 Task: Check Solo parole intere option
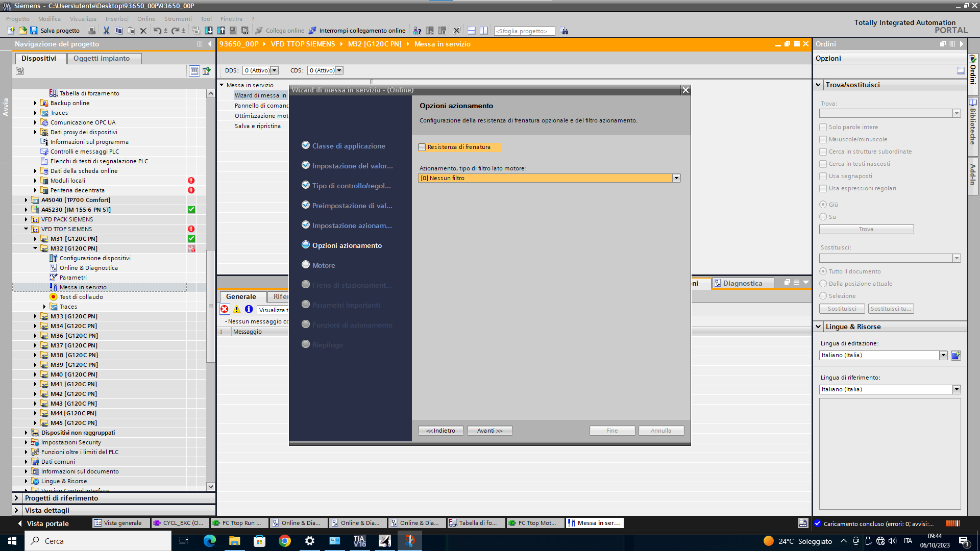point(823,127)
